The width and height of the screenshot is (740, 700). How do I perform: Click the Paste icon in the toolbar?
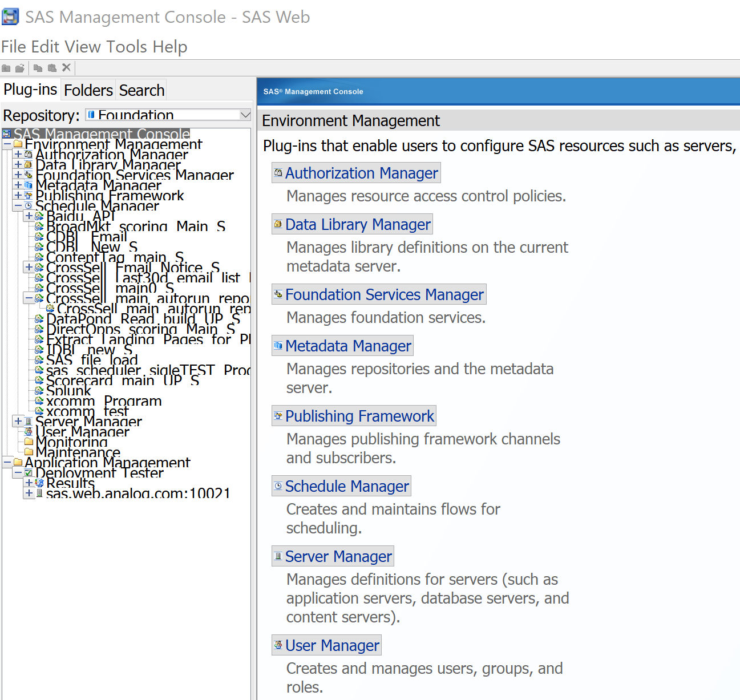[51, 67]
